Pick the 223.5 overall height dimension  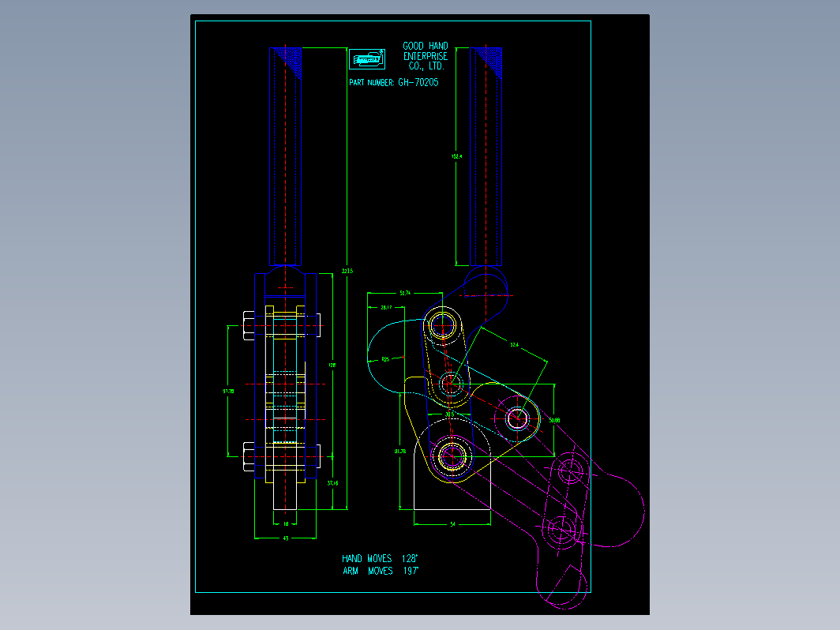347,271
